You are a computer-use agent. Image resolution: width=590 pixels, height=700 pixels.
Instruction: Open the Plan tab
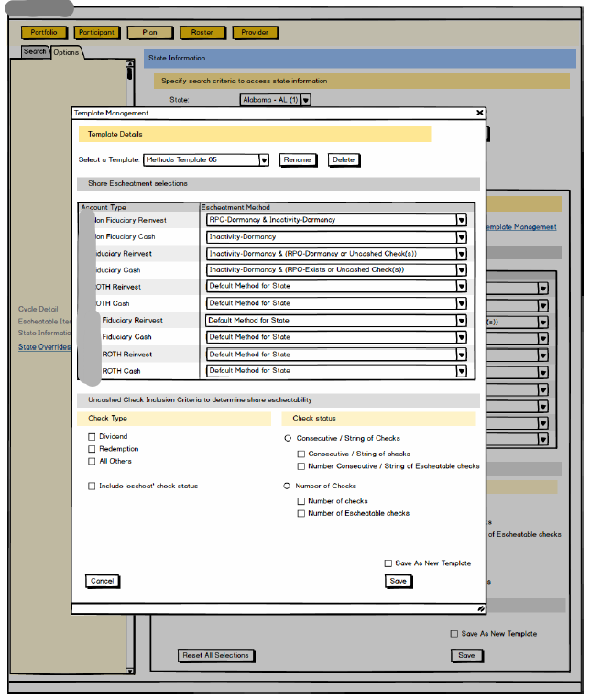[x=149, y=33]
